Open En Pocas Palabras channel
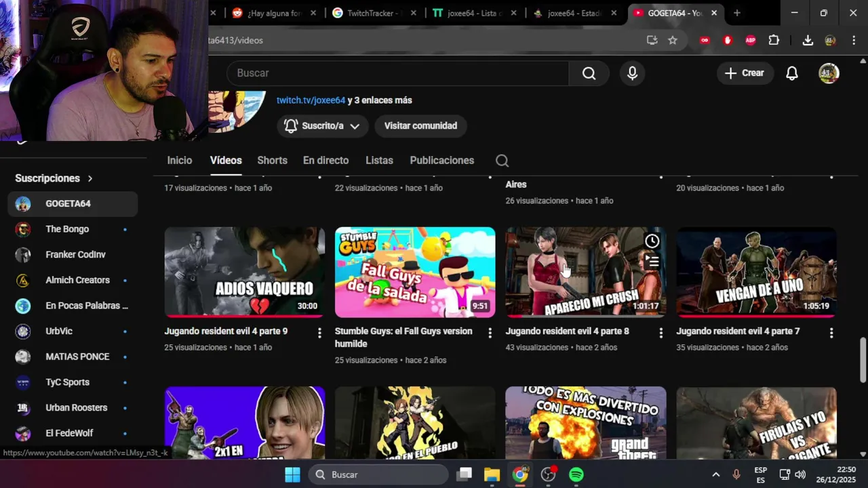 73,306
